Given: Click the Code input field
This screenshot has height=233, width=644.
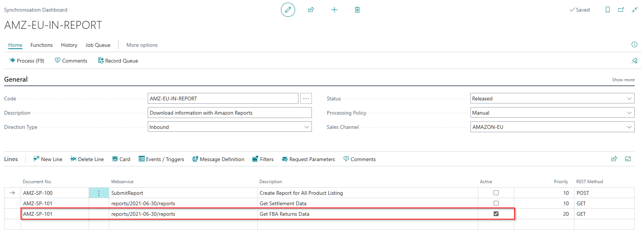Looking at the screenshot, I should (223, 99).
